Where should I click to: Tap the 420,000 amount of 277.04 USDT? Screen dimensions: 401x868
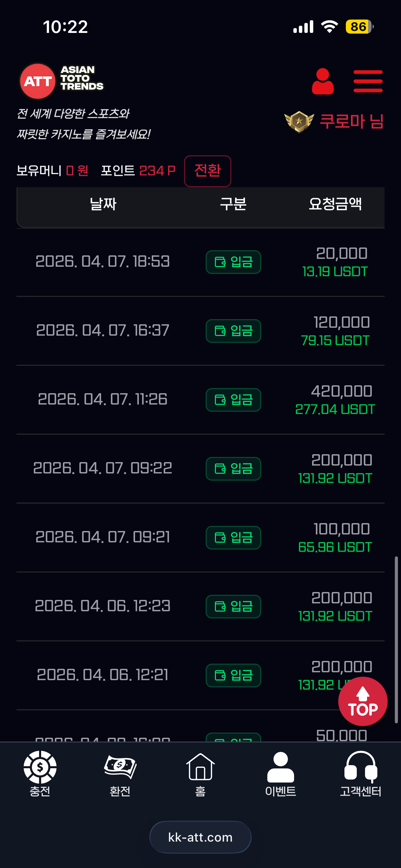[x=342, y=391]
